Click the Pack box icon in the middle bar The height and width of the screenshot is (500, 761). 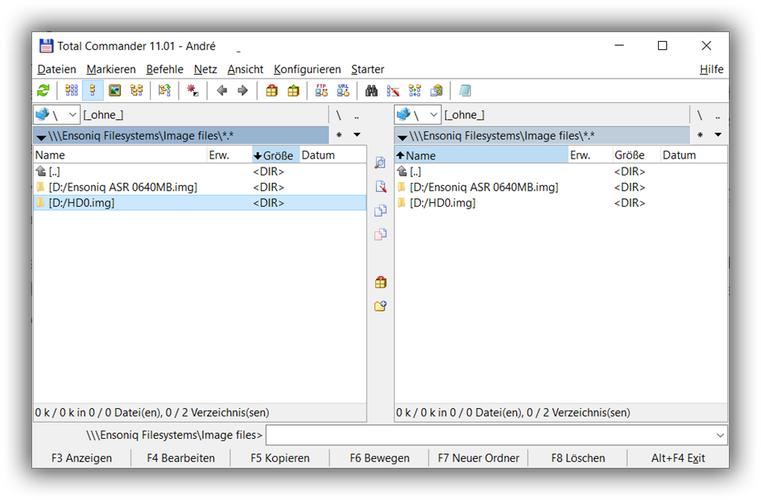(x=380, y=283)
